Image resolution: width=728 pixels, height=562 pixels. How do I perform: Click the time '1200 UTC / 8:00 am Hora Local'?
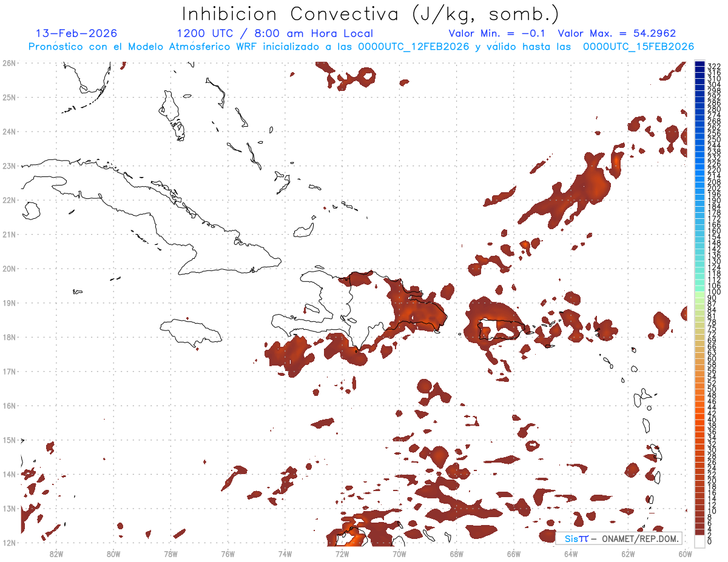(275, 33)
